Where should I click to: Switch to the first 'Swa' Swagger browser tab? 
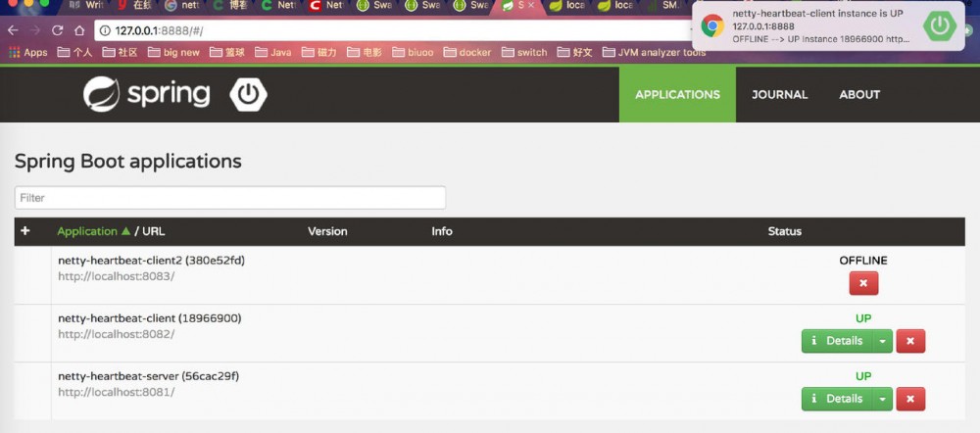[375, 6]
